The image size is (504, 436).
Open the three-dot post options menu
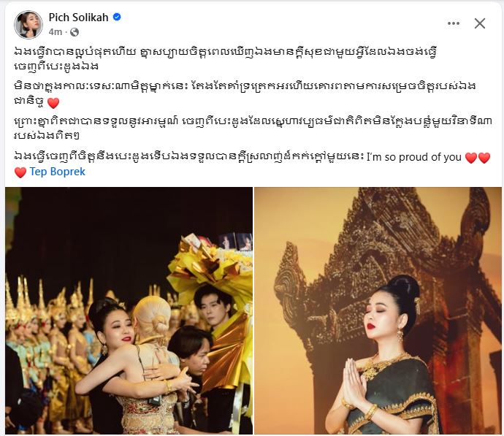pos(453,23)
